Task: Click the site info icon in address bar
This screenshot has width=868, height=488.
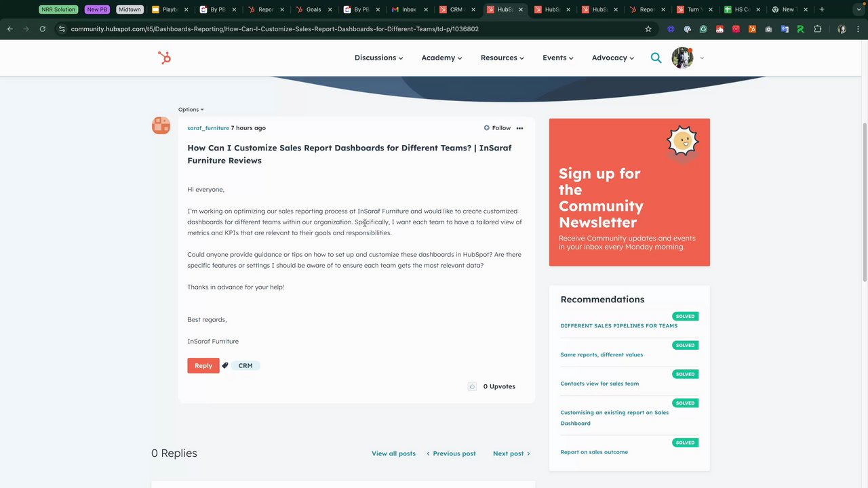Action: (x=62, y=29)
